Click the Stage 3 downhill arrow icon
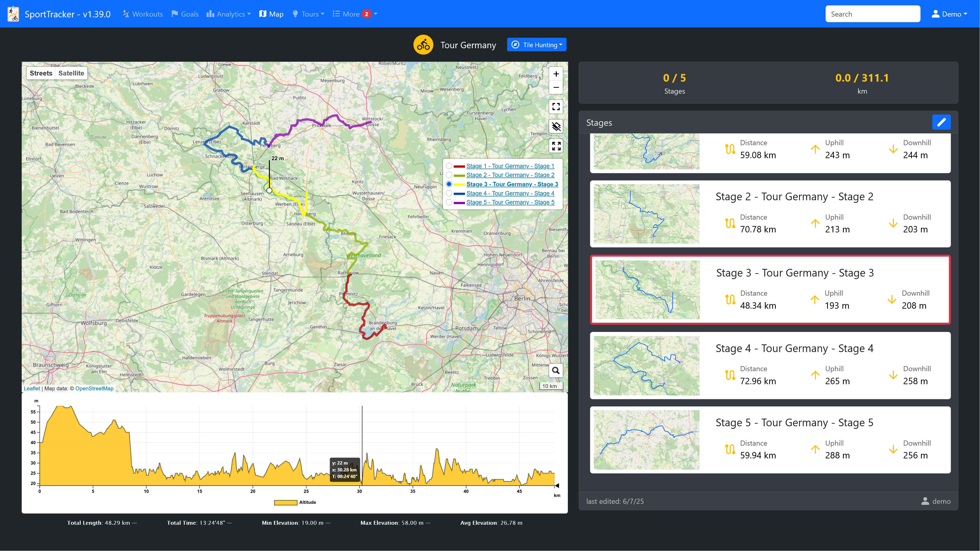 [891, 300]
